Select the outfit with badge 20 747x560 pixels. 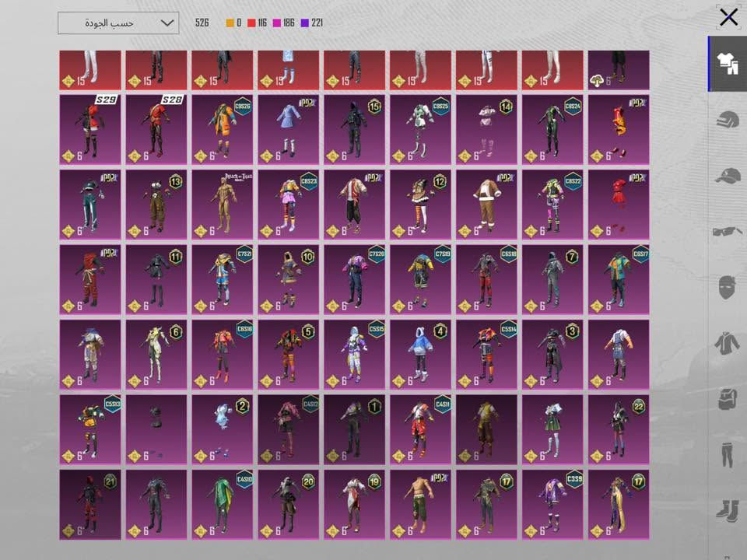coord(289,505)
